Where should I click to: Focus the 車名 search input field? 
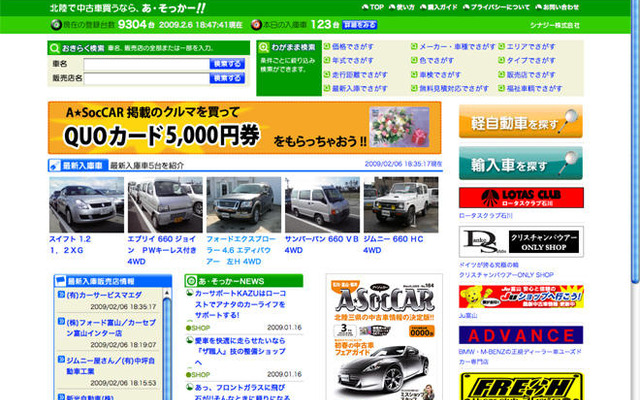(x=147, y=64)
